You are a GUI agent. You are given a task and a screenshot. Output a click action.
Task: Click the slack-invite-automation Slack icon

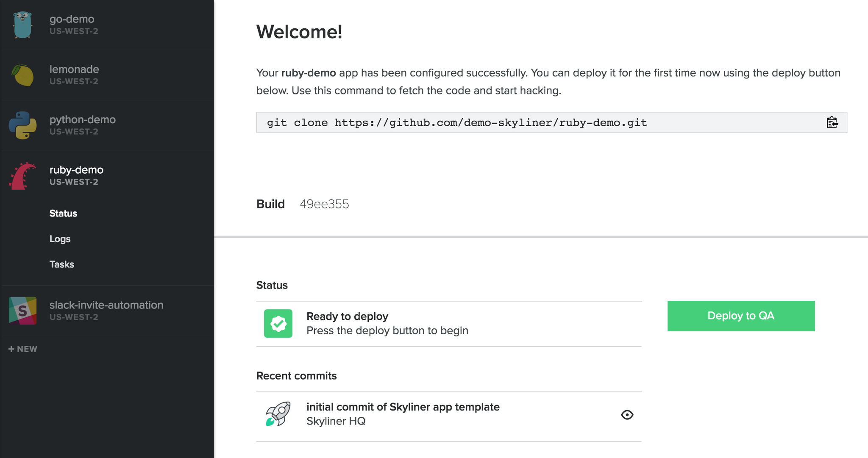click(22, 311)
